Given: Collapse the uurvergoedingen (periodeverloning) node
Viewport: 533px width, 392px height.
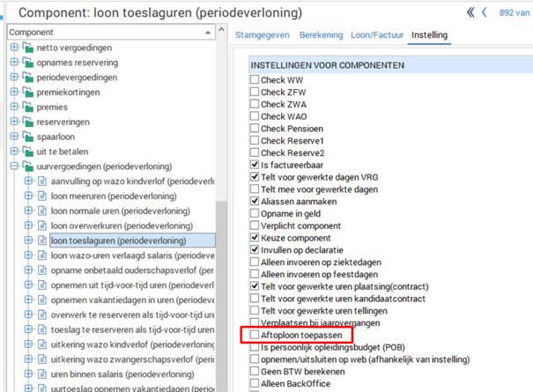Looking at the screenshot, I should (14, 166).
